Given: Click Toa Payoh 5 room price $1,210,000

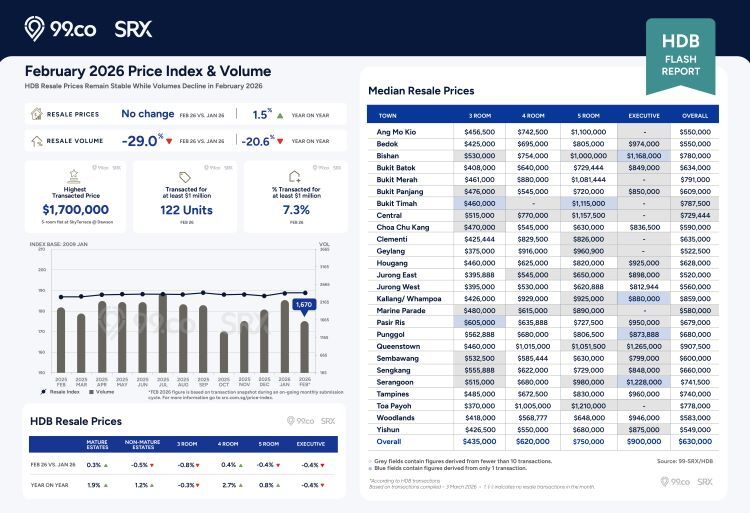Looking at the screenshot, I should pos(588,406).
